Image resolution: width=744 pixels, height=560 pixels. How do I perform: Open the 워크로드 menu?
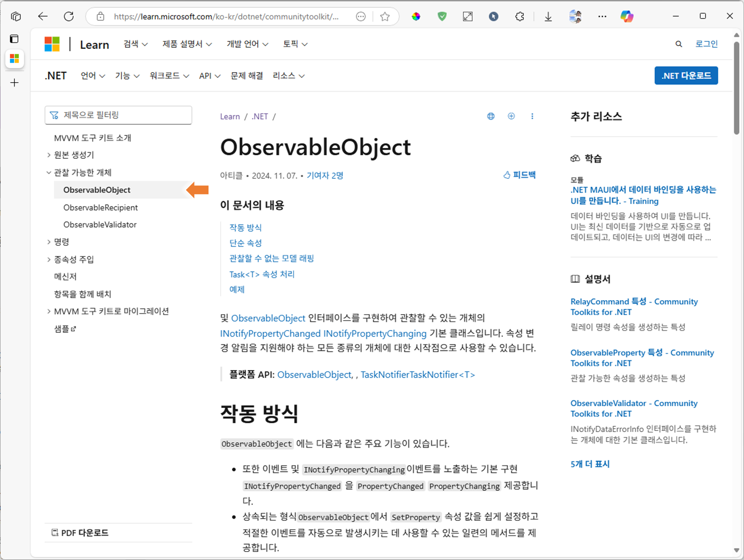pos(169,76)
